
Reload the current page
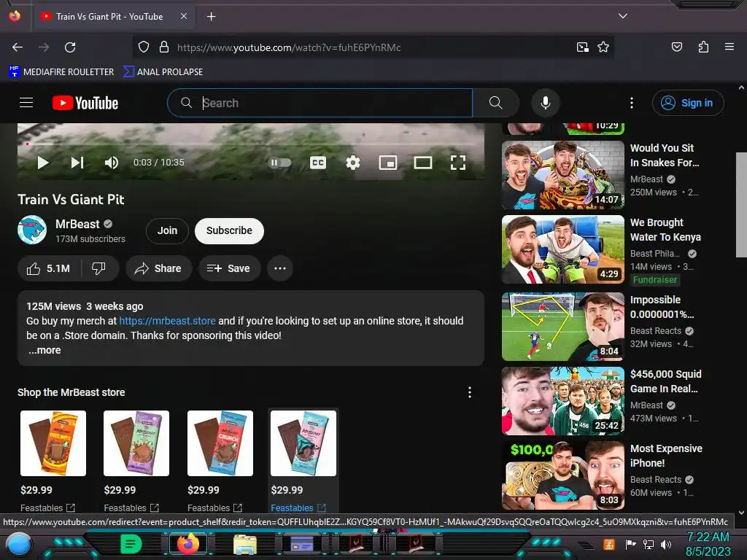point(70,47)
